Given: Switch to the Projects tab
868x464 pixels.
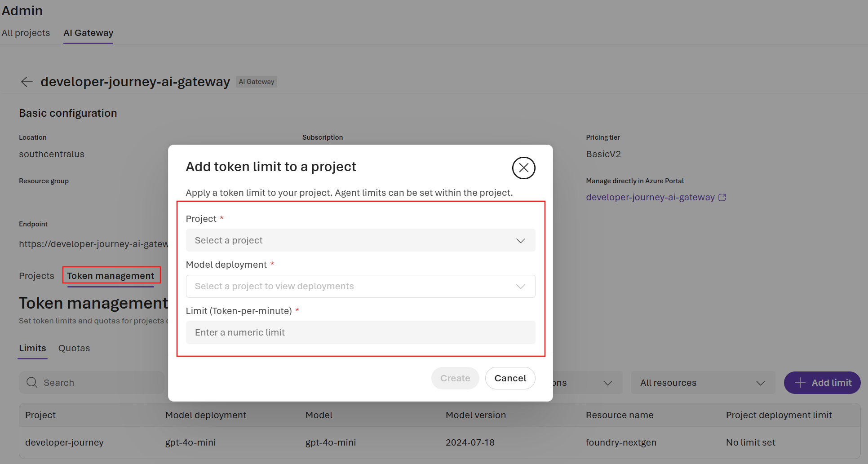Looking at the screenshot, I should coord(36,276).
